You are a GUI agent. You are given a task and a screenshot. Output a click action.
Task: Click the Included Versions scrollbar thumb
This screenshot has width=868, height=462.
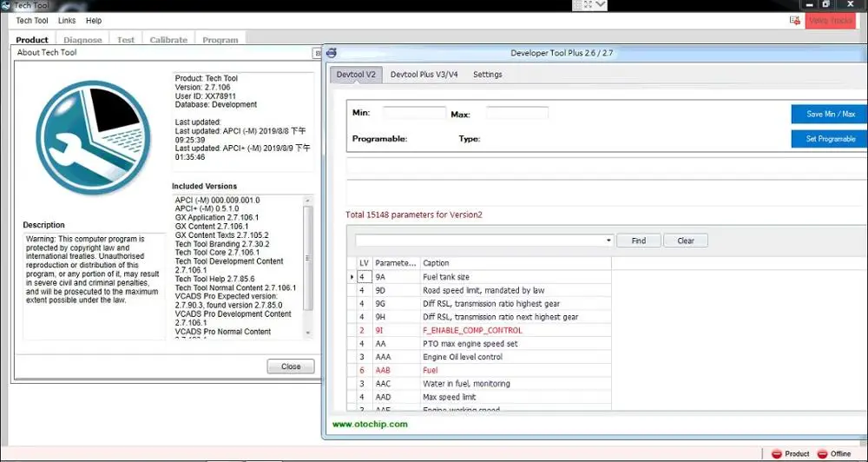point(308,258)
